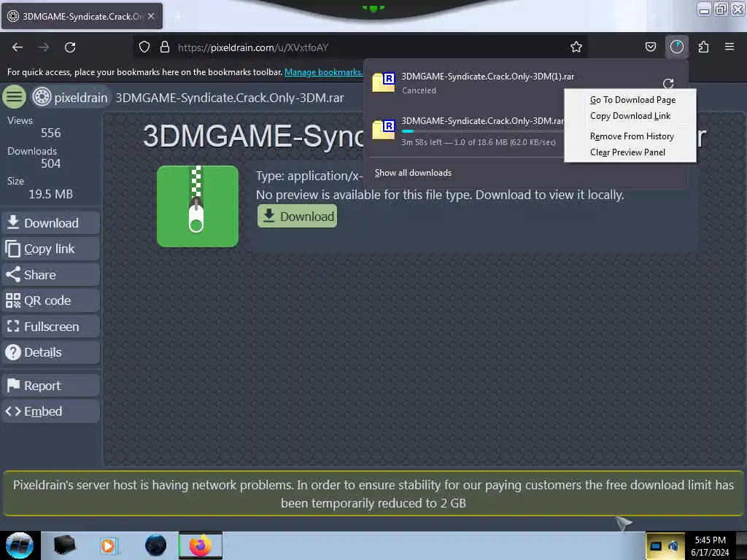Screen dimensions: 747x560
Task: Open a new tab with plus button
Action: 178,17
